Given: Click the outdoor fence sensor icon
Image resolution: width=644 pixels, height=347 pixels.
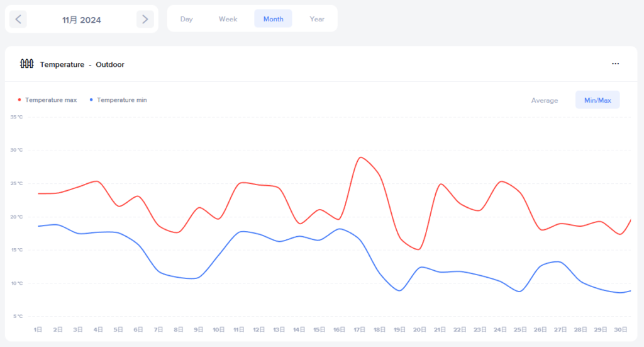Looking at the screenshot, I should 26,64.
